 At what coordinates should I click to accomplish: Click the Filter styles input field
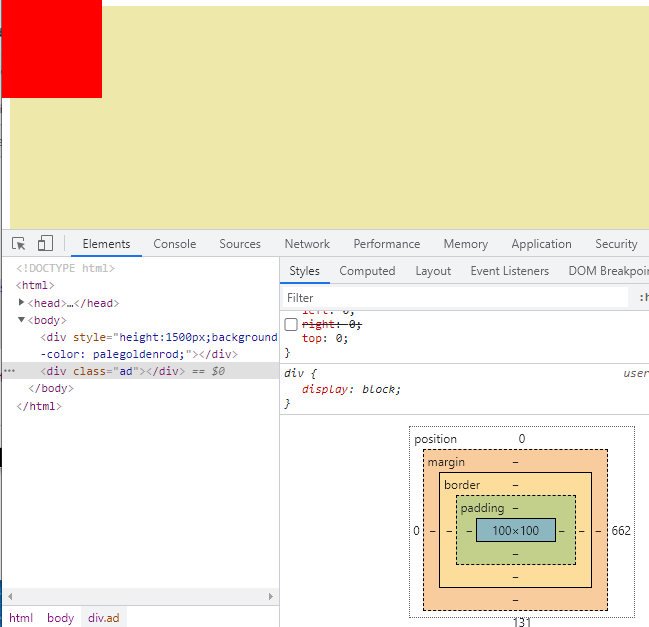coord(455,297)
